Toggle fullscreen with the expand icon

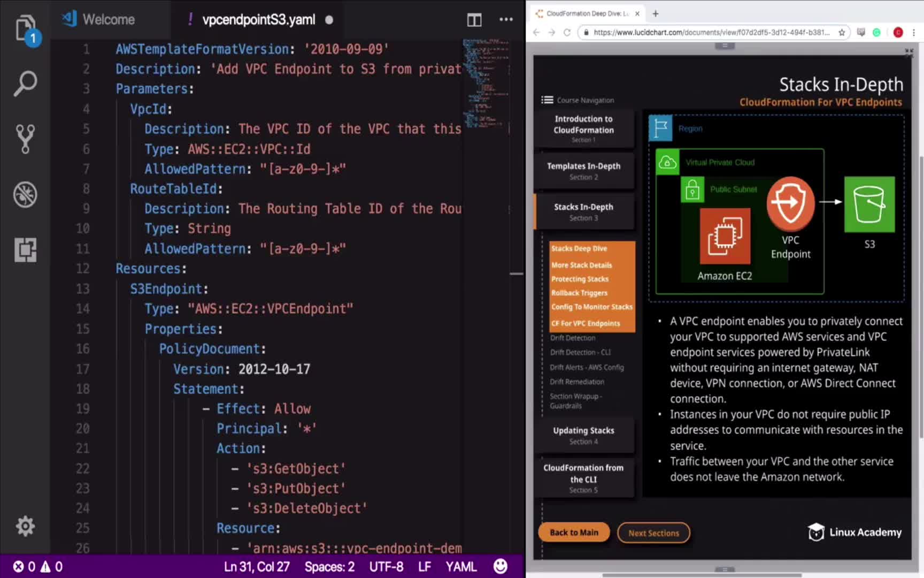click(x=908, y=52)
